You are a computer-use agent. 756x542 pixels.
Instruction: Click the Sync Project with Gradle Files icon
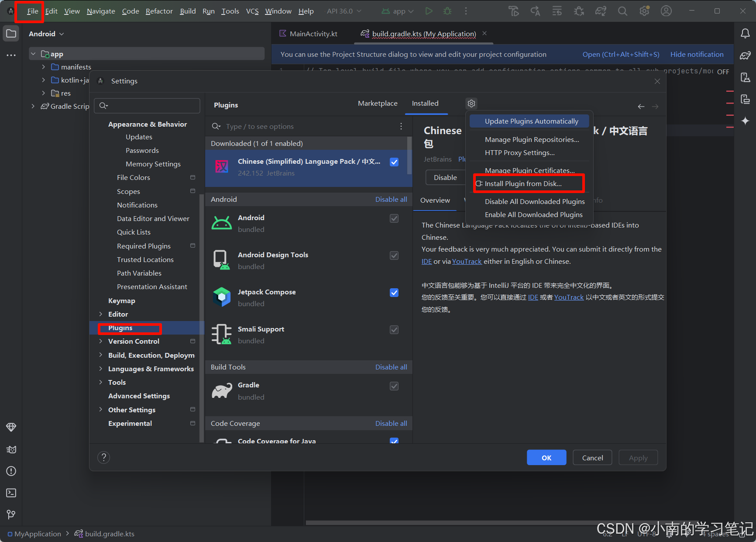coord(601,11)
